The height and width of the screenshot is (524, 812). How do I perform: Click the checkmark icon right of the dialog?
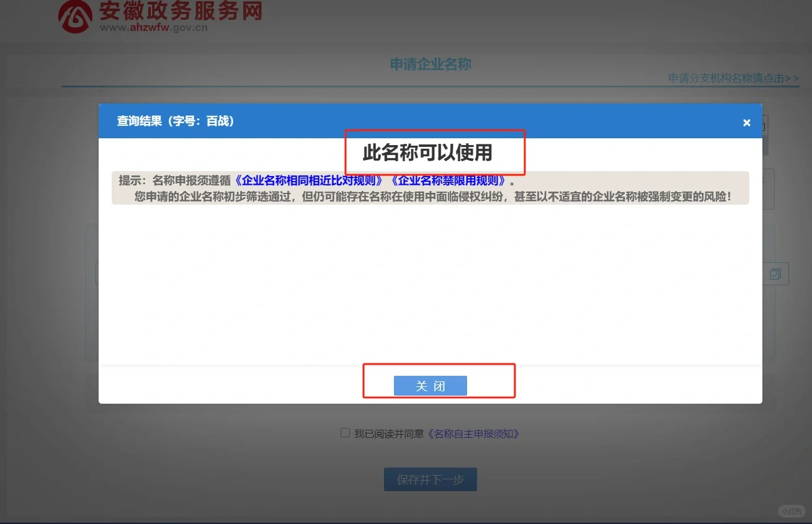point(775,274)
